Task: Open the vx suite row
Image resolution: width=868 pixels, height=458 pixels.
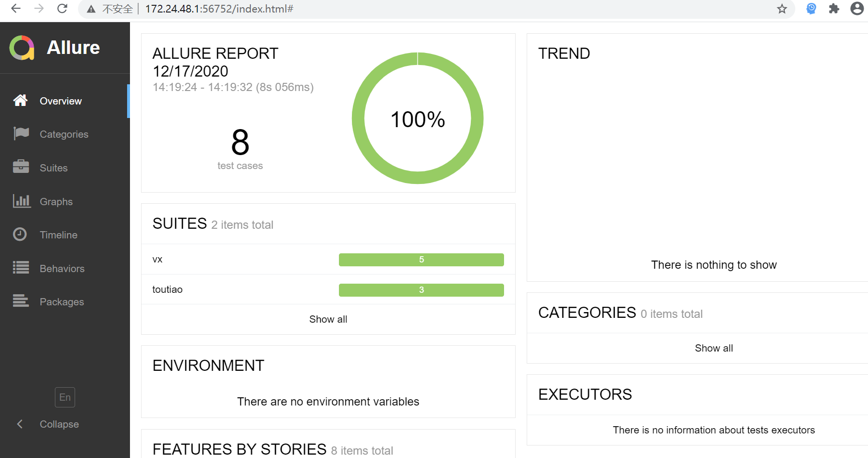Action: click(x=157, y=260)
